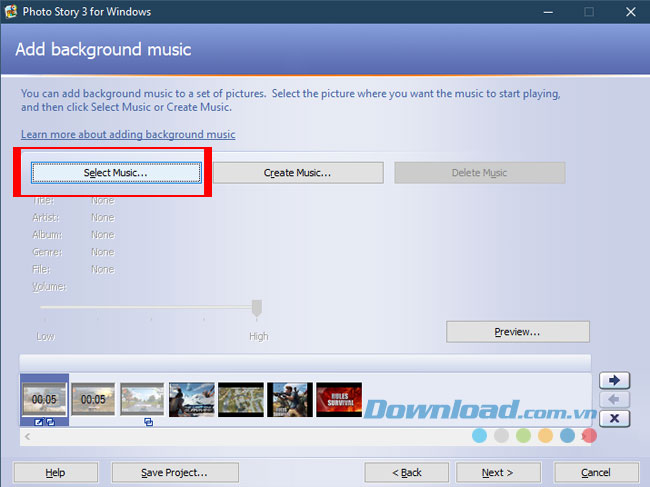Select the fourth thumbnail with skydiving scene
Viewport: 650px width, 487px height.
point(192,400)
